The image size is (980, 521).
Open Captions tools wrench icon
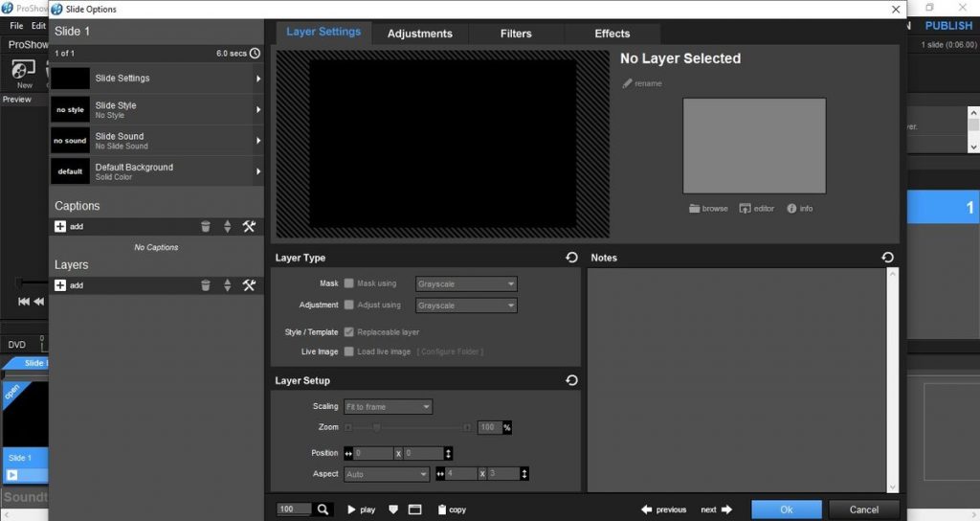[x=249, y=226]
